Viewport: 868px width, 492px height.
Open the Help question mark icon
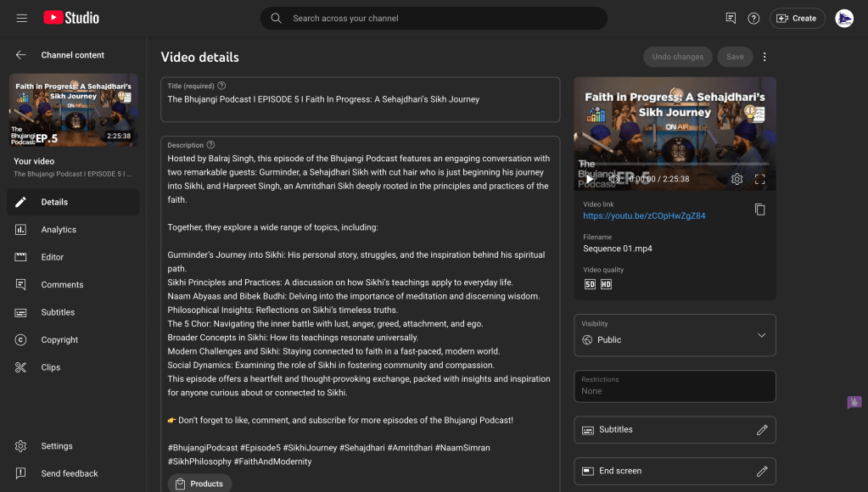(x=753, y=18)
